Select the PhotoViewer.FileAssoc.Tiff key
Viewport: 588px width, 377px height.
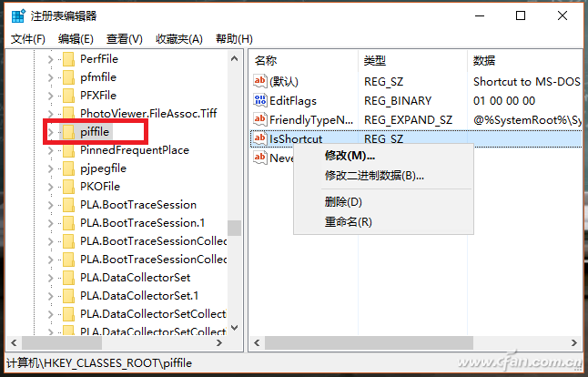pyautogui.click(x=148, y=113)
